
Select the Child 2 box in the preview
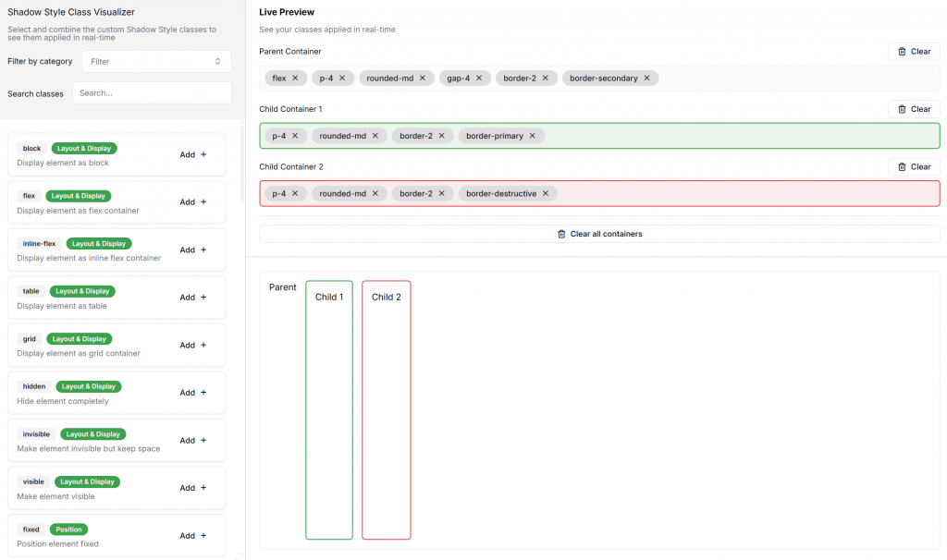(386, 407)
